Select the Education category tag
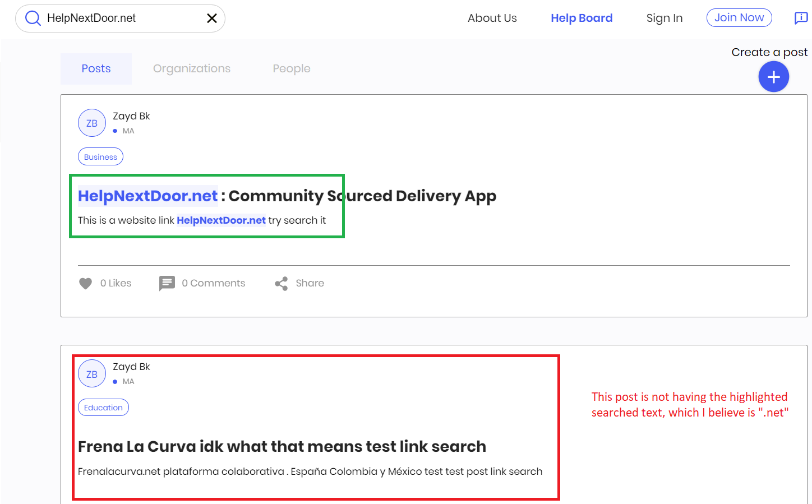812x504 pixels. pos(103,408)
